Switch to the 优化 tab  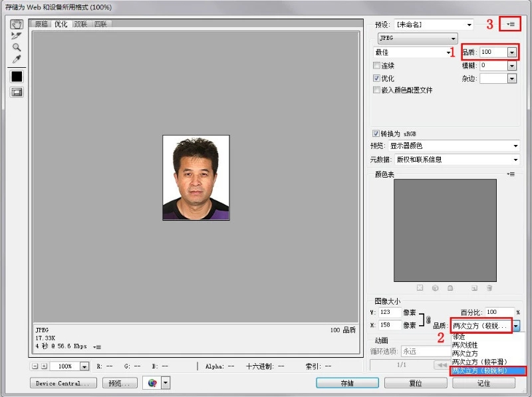coord(61,24)
